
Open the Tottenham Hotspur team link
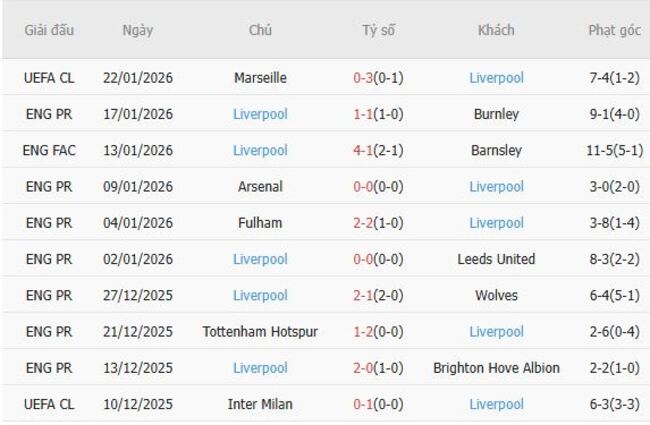260,331
